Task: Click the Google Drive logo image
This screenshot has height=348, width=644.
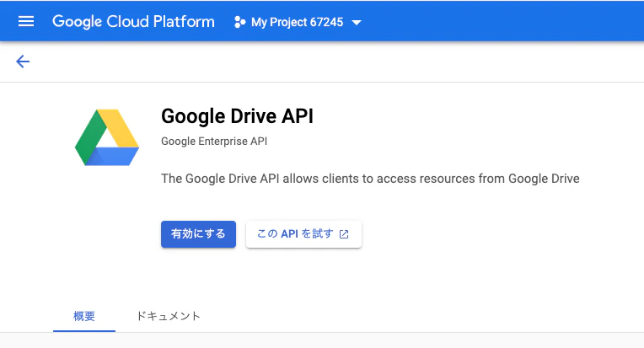Action: point(107,137)
